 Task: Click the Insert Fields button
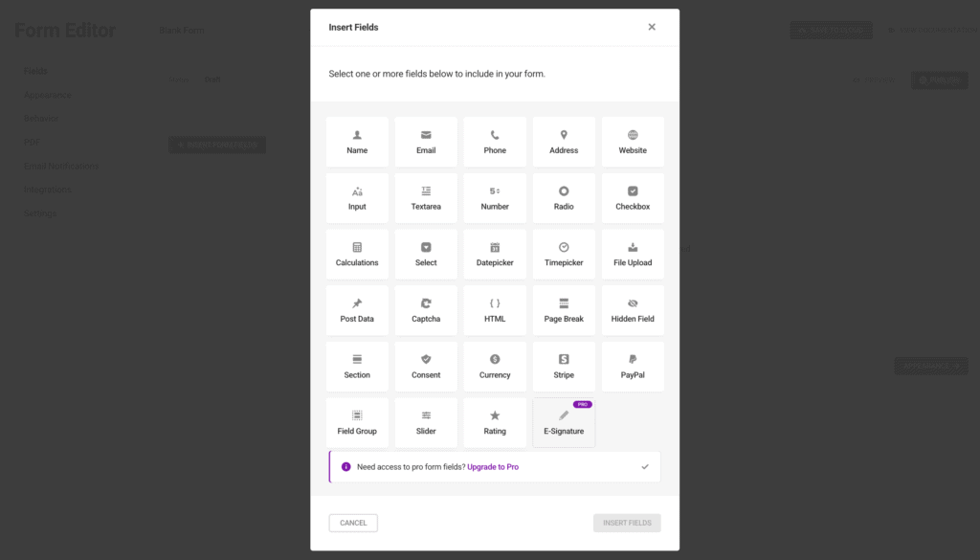627,523
